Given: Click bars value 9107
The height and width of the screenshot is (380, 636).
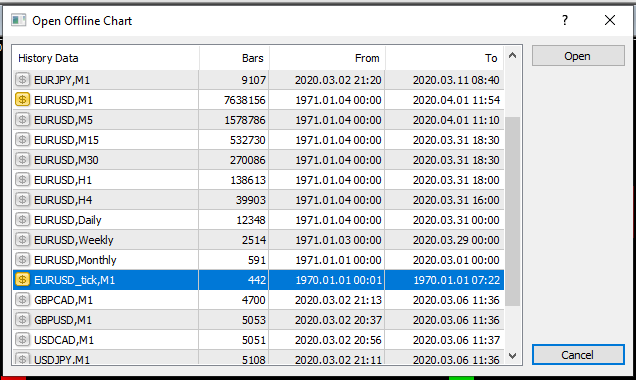Looking at the screenshot, I should (254, 80).
